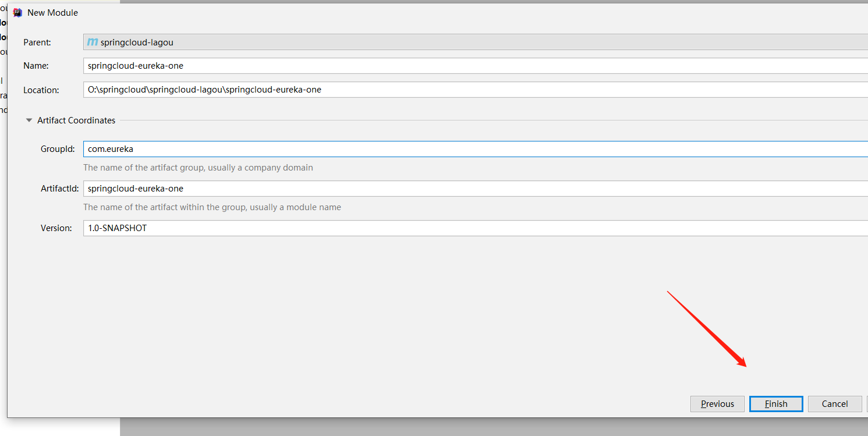Screen dimensions: 868x436
Task: Click the Parent: label
Action: pos(37,42)
